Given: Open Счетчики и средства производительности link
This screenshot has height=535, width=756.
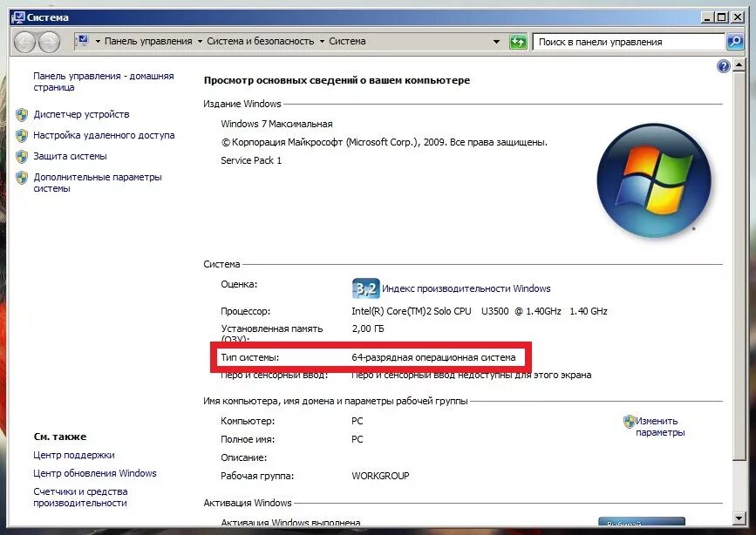Looking at the screenshot, I should pos(80,497).
